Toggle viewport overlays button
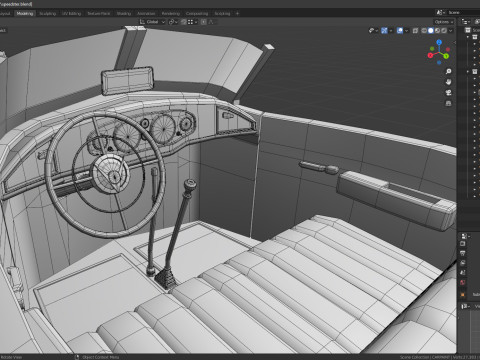480x360 pixels. point(400,31)
